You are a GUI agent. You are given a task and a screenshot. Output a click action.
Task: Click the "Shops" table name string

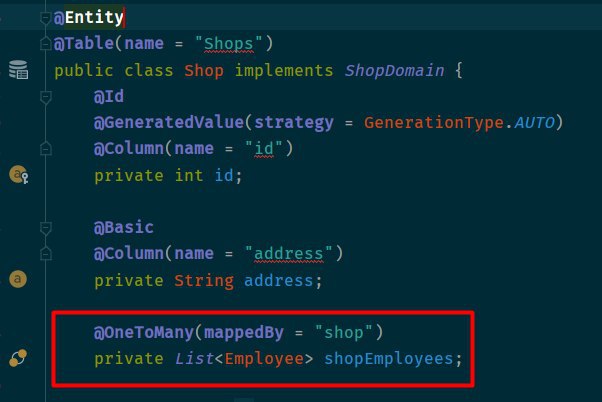[228, 43]
